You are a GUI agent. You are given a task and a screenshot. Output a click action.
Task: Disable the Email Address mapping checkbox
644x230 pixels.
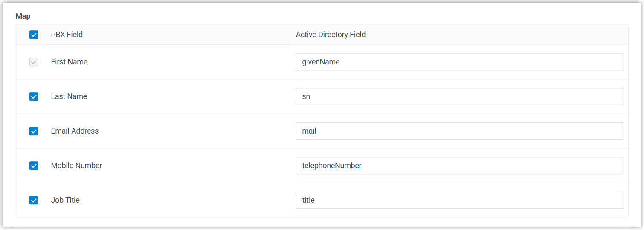point(34,131)
